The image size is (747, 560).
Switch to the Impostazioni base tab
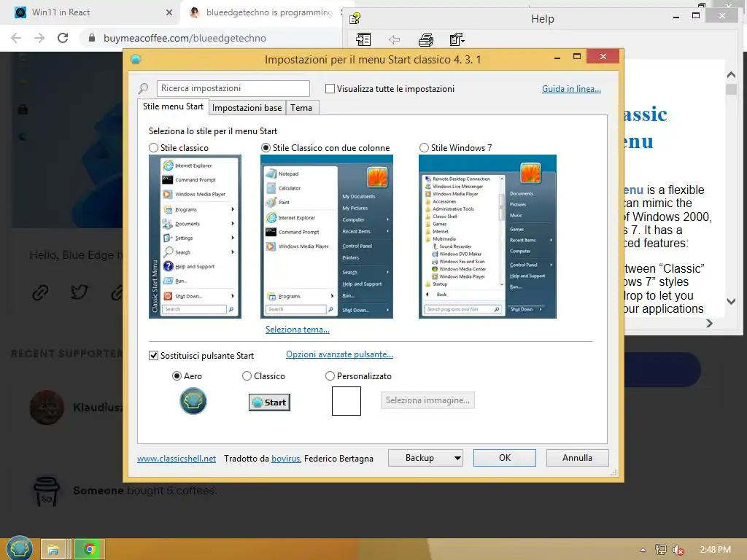pos(247,108)
